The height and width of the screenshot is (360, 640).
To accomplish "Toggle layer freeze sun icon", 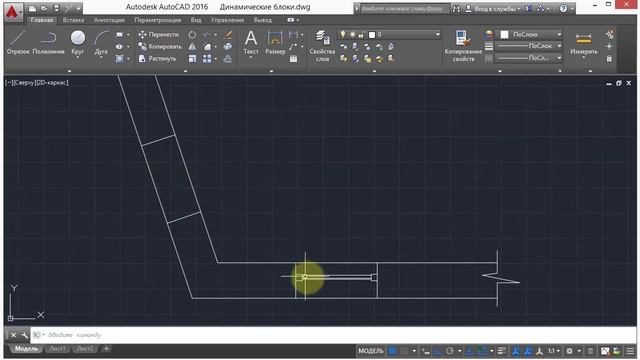I will 352,35.
